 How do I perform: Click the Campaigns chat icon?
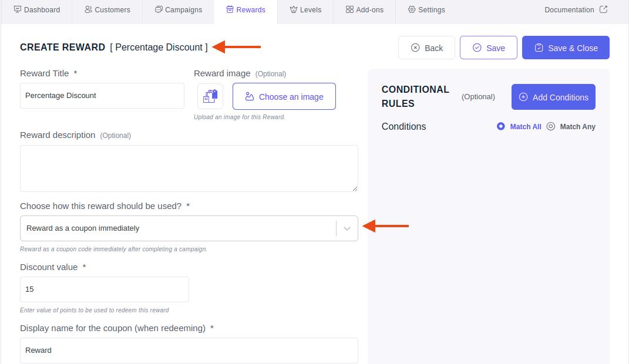pyautogui.click(x=159, y=9)
